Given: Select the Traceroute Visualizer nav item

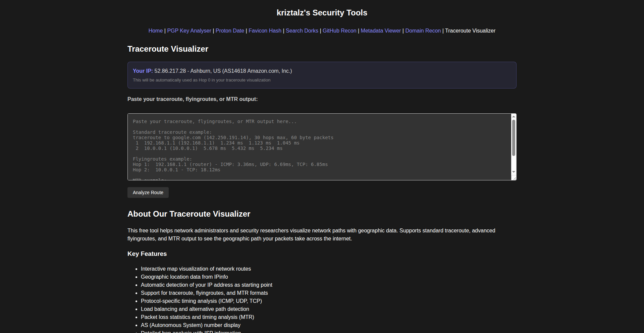Looking at the screenshot, I should click(470, 31).
